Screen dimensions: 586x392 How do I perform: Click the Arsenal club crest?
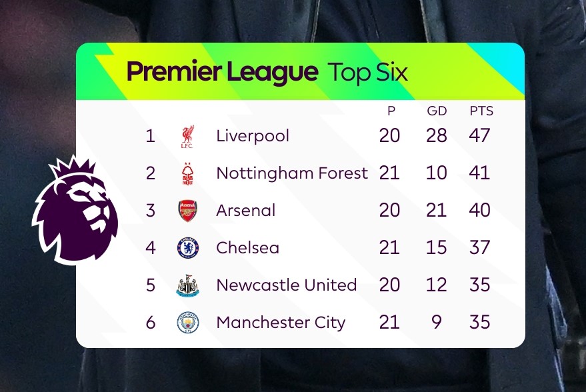[187, 211]
